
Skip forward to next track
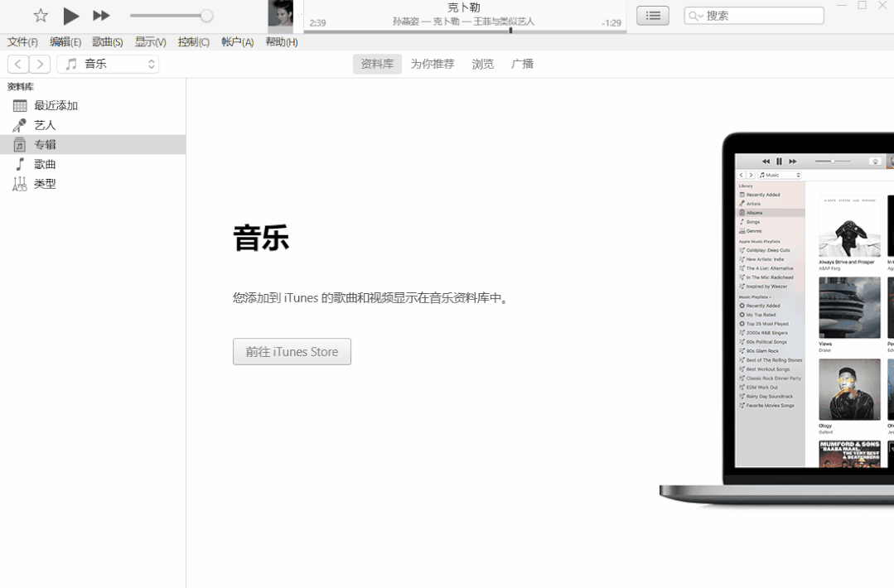pos(101,16)
